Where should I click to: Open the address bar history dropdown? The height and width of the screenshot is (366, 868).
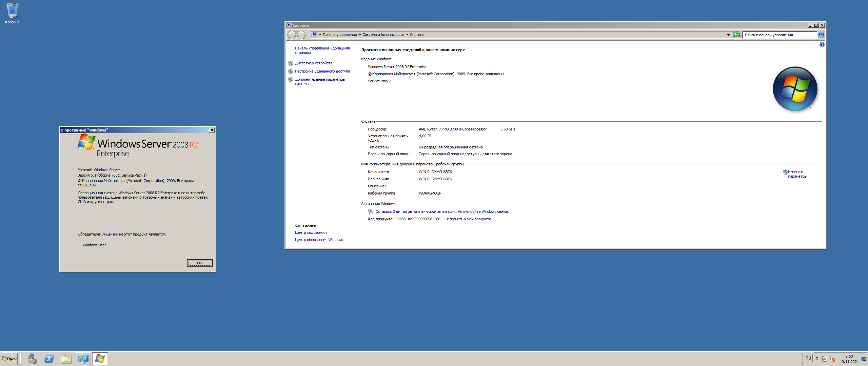[728, 35]
